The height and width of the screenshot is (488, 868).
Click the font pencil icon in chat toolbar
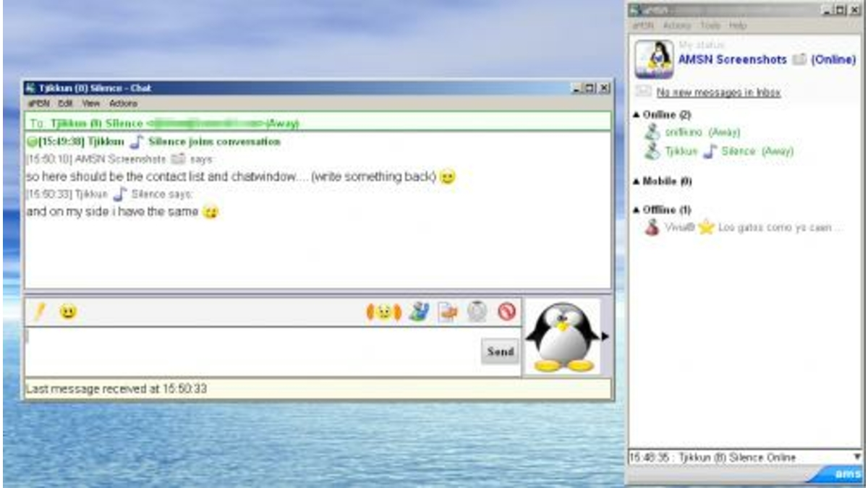(40, 312)
